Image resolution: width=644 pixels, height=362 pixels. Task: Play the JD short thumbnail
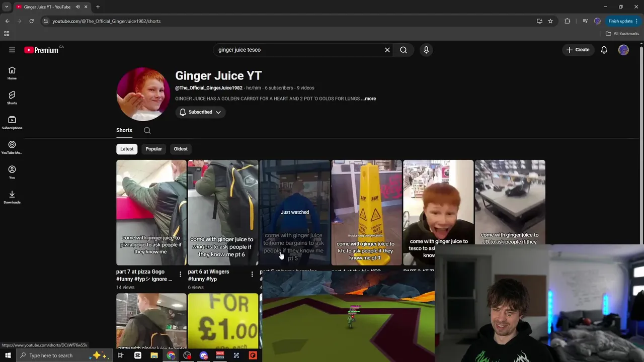coord(510,202)
